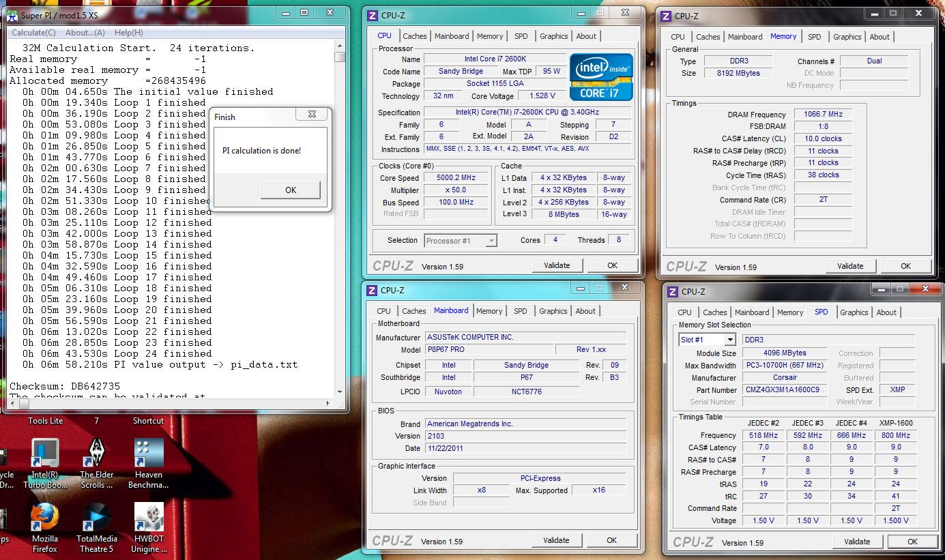Open About...(A) menu in Super PI

pyautogui.click(x=85, y=33)
